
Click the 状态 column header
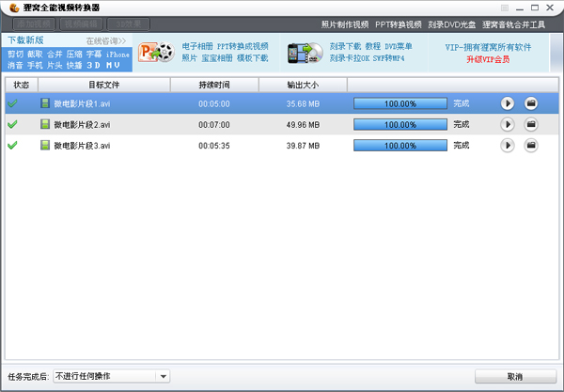coord(22,85)
